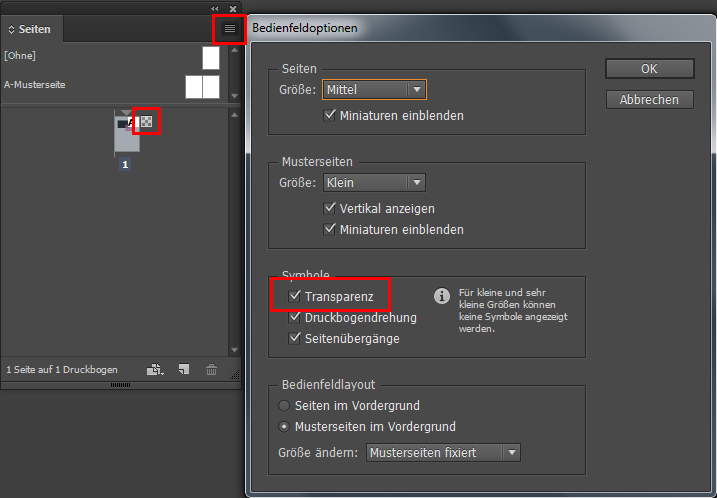Click the pages area scrollbar down arrow
Screen dimensions: 717x498
235,350
